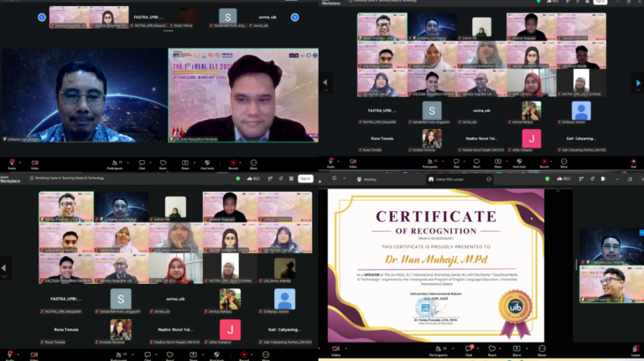Select the serina_uib thumbnail in the filmstrip
This screenshot has width=644, height=361.
click(267, 18)
